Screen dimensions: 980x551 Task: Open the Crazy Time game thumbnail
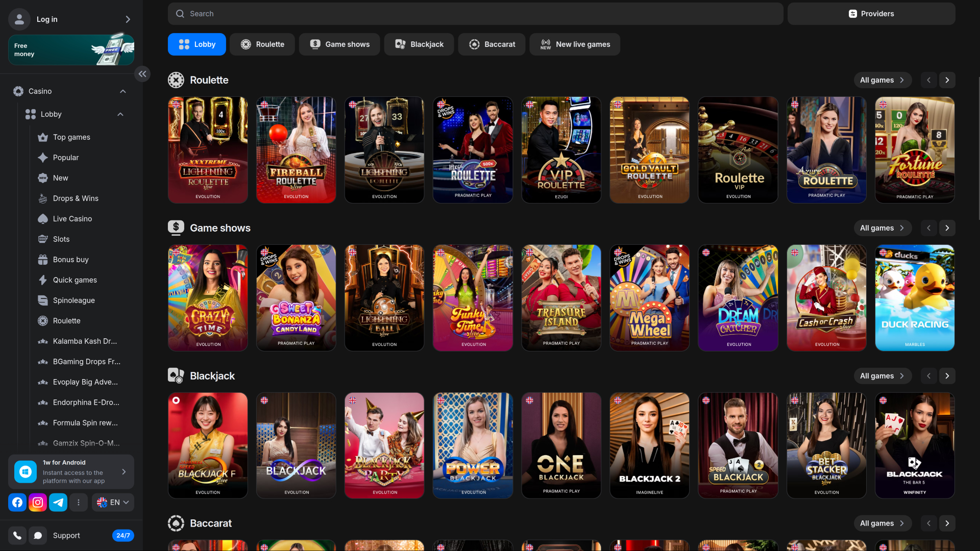[207, 298]
